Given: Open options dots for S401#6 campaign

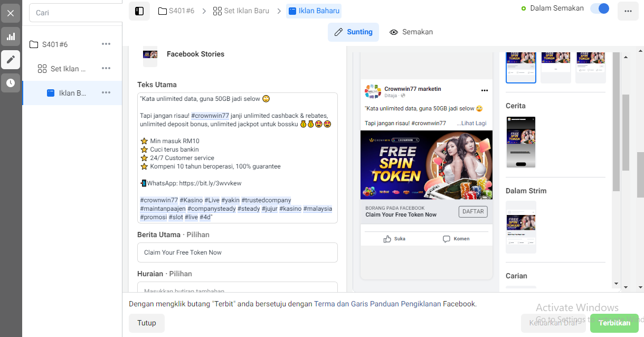Looking at the screenshot, I should pyautogui.click(x=106, y=44).
